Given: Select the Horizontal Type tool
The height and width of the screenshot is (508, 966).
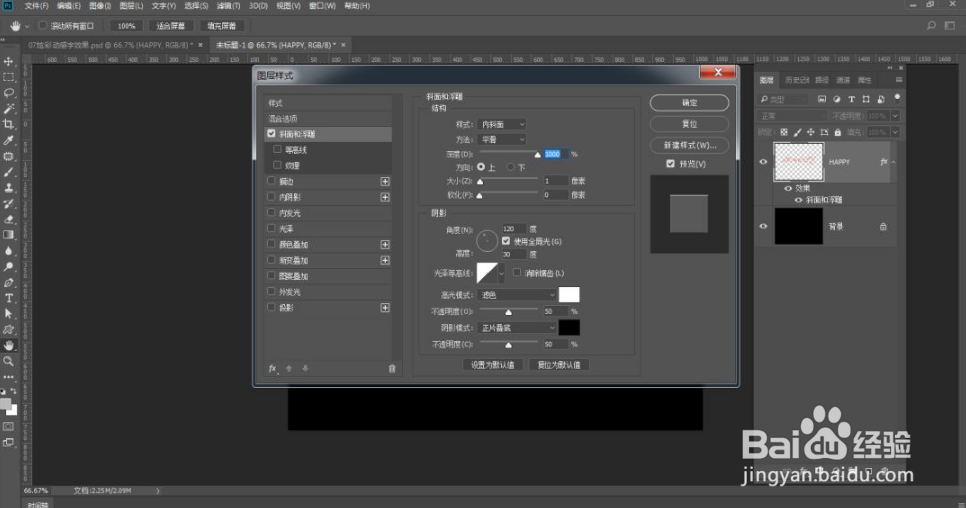Looking at the screenshot, I should pos(9,298).
